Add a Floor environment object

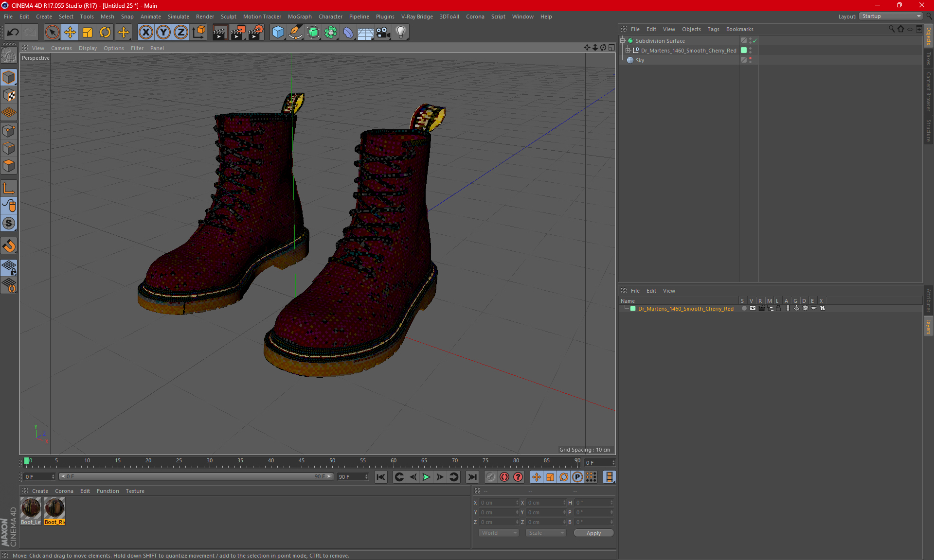365,33
